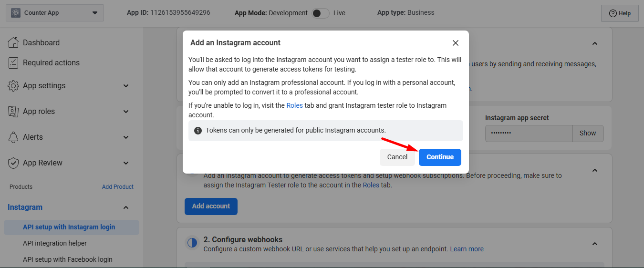This screenshot has height=268, width=644.
Task: Click the Dashboard house icon
Action: click(13, 42)
